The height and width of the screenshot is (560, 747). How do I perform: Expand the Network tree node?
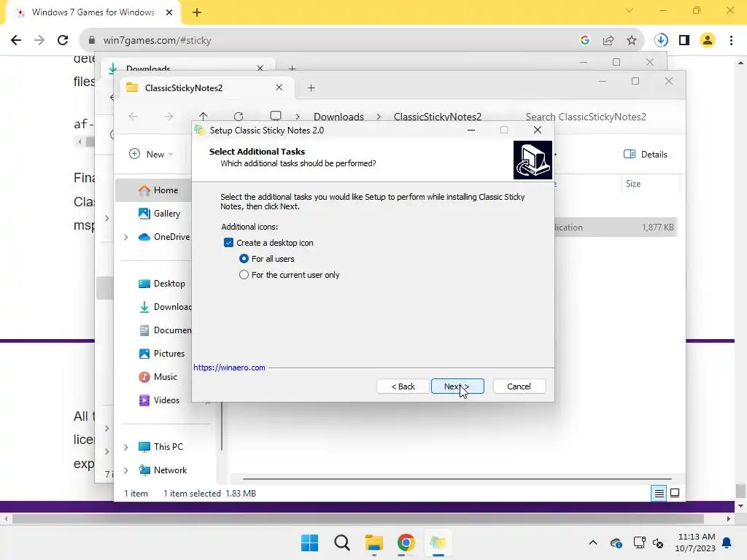point(125,470)
